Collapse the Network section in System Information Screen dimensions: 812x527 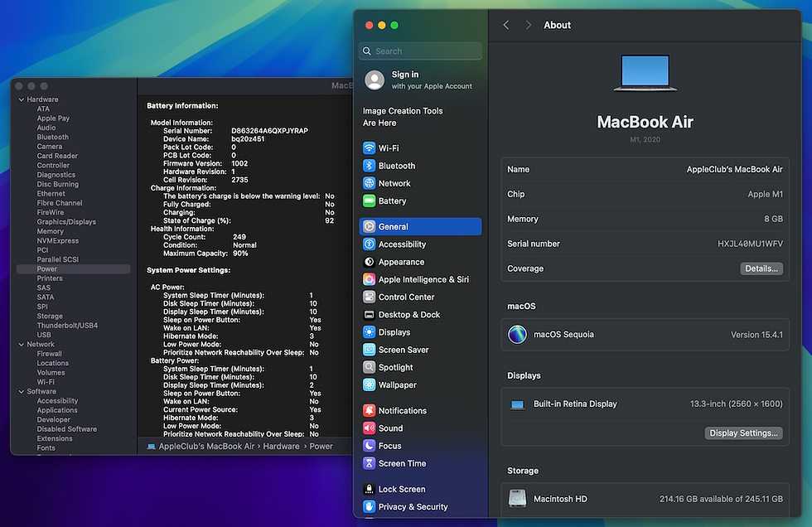[x=22, y=344]
